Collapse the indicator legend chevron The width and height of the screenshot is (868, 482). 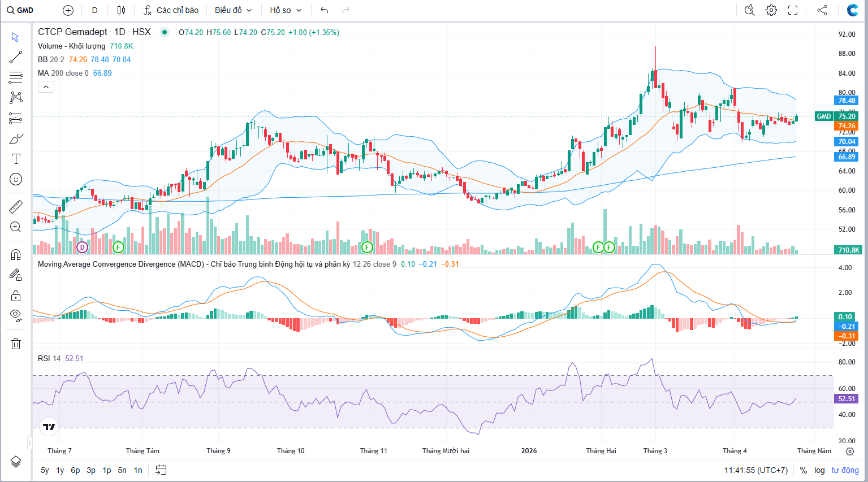tap(46, 86)
